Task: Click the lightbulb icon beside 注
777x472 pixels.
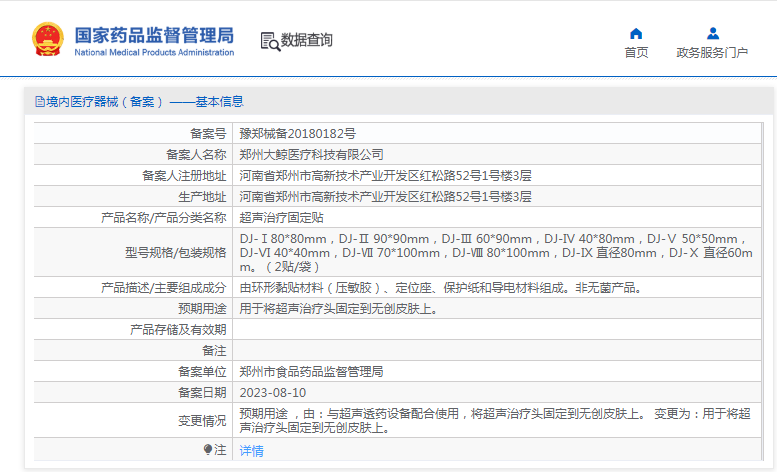Action: tap(208, 450)
